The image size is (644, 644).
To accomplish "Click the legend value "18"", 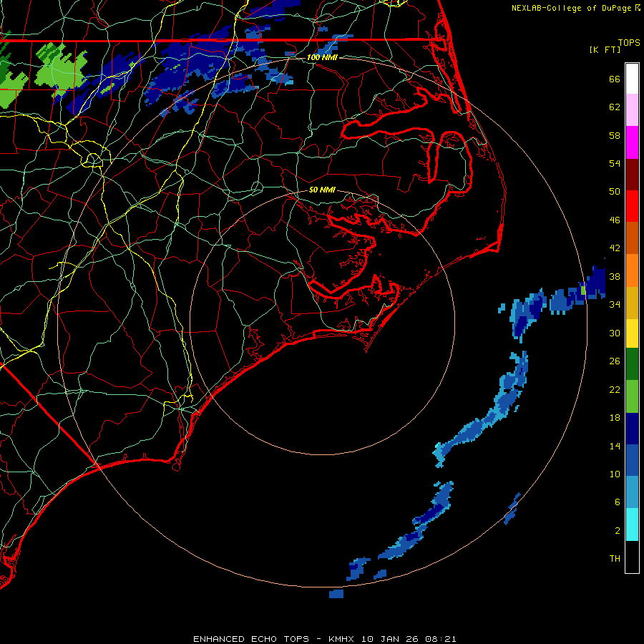I will [615, 418].
